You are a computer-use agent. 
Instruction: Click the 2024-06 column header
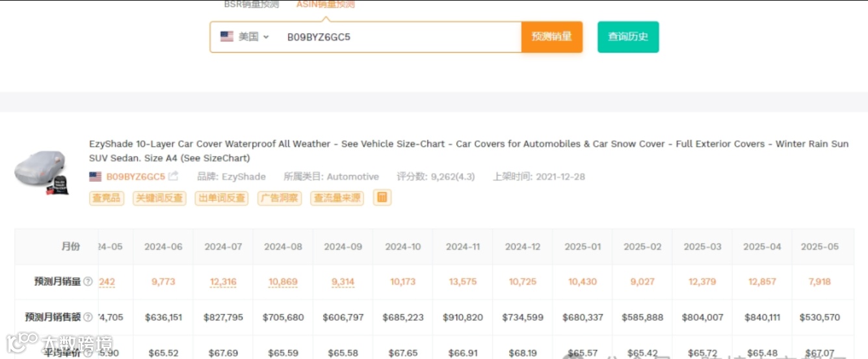tap(163, 246)
